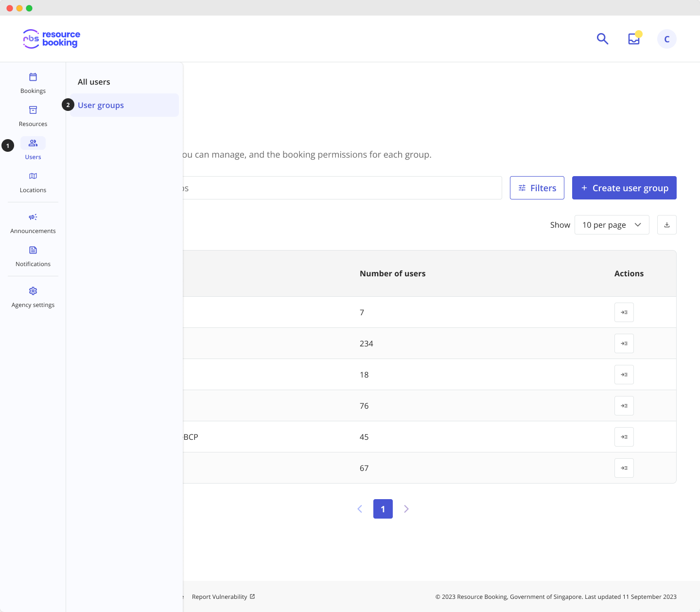The width and height of the screenshot is (700, 612).
Task: Select page 1 in the pagination
Action: (x=383, y=509)
